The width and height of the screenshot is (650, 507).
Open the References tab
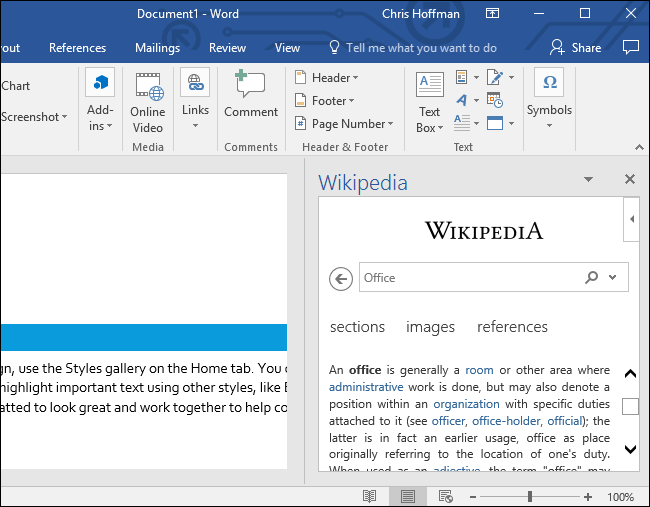click(x=77, y=48)
